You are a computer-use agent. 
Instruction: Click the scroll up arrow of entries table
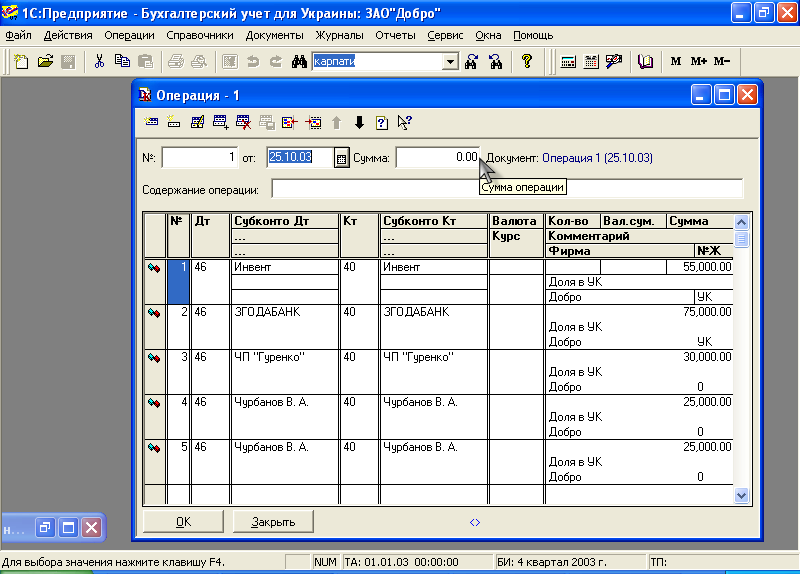click(741, 222)
